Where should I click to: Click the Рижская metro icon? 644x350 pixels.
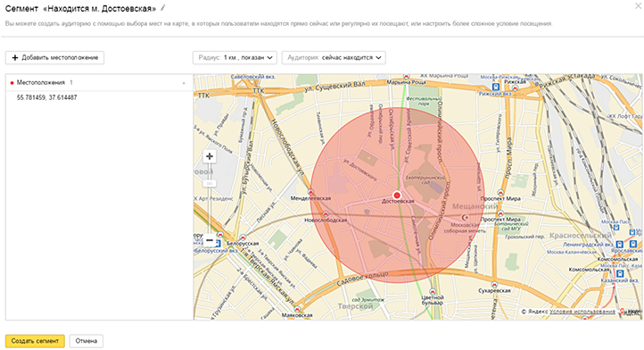tap(516, 87)
